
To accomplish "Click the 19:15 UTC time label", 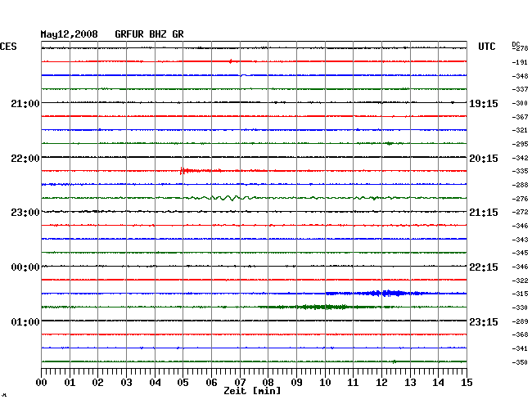I will pos(484,104).
